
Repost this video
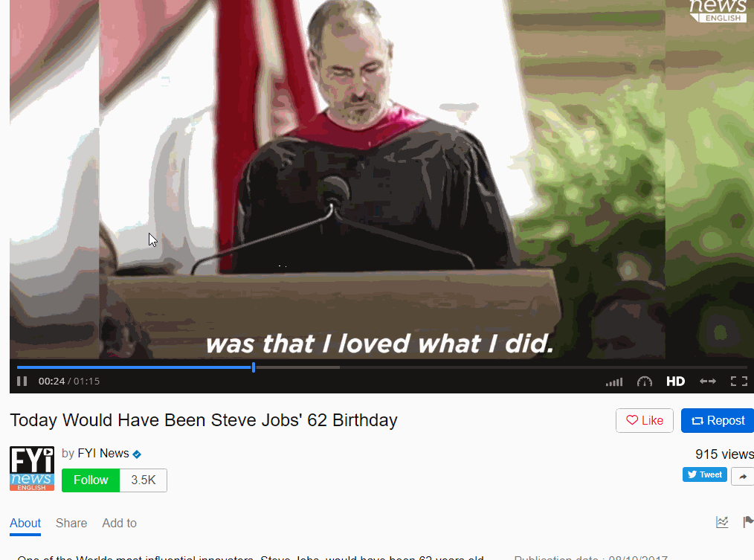pyautogui.click(x=718, y=420)
